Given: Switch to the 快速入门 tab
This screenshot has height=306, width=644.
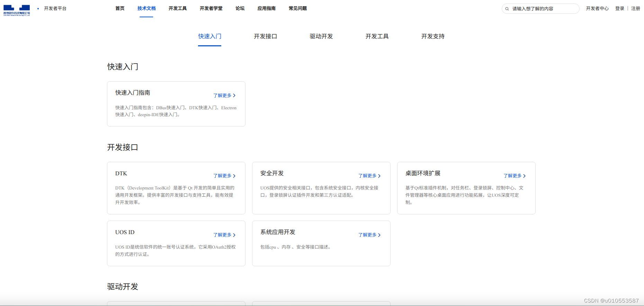Looking at the screenshot, I should (210, 36).
